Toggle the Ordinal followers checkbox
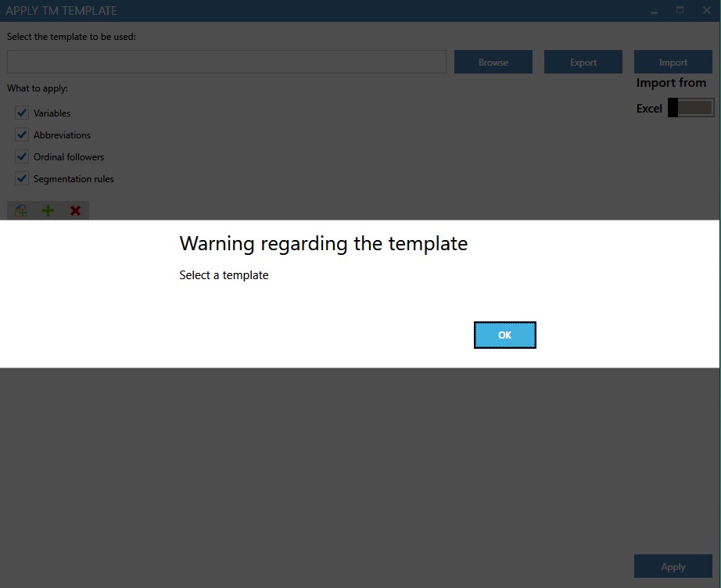 click(22, 156)
